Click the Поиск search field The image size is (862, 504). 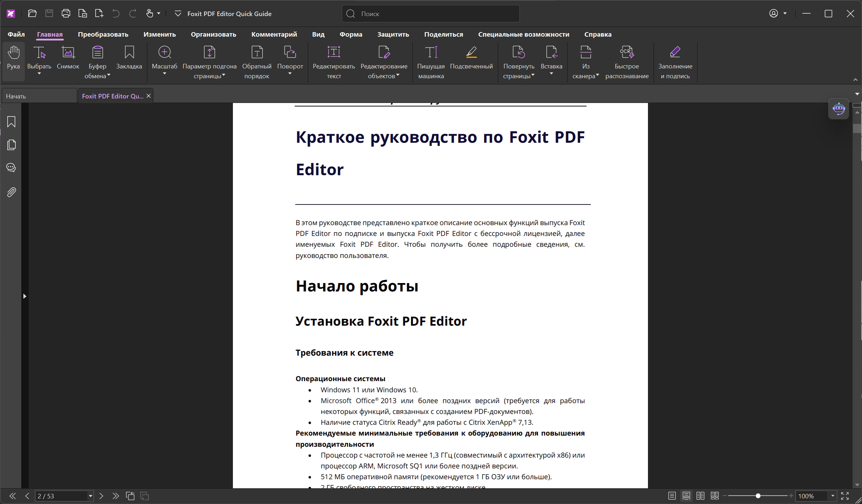[430, 14]
